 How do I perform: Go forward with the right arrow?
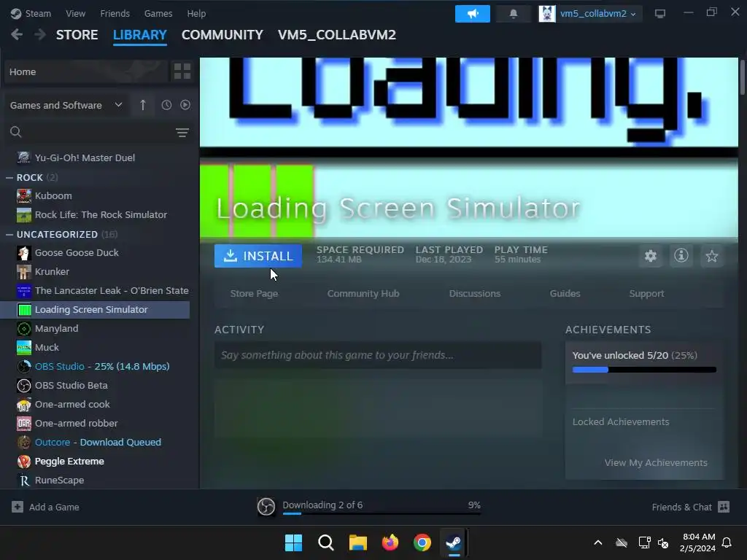click(x=40, y=35)
